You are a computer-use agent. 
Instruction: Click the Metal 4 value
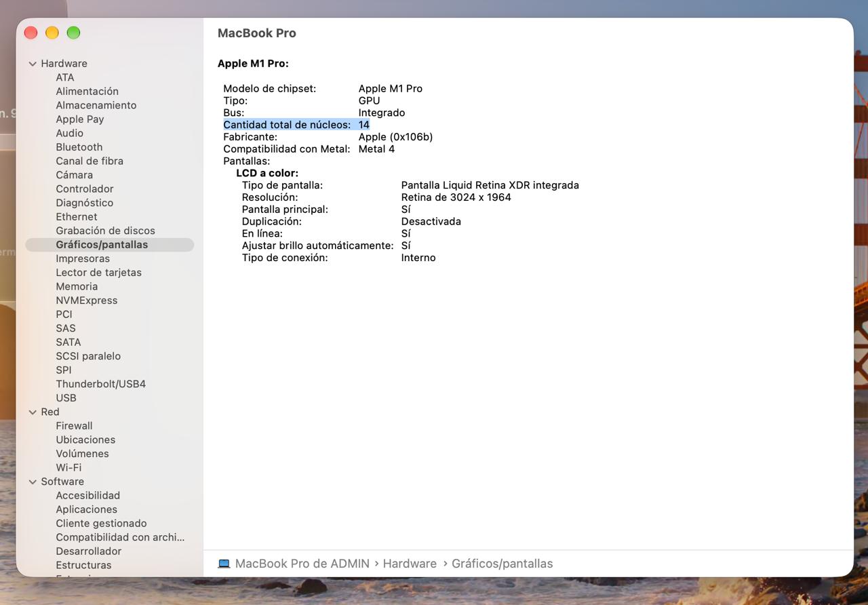(x=376, y=149)
